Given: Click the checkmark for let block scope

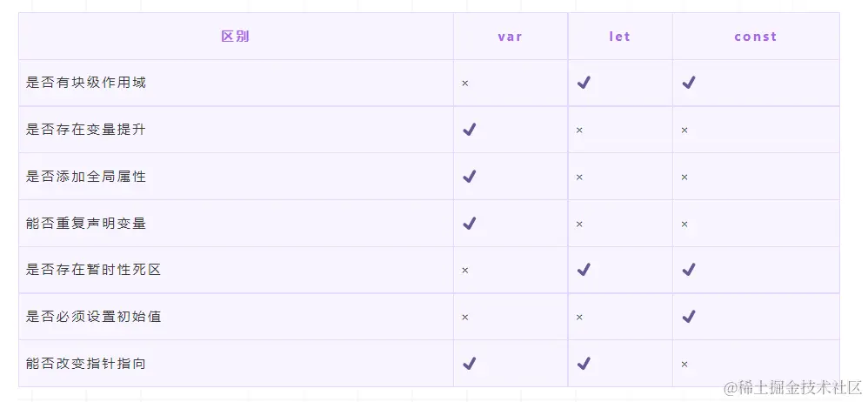Looking at the screenshot, I should point(584,83).
